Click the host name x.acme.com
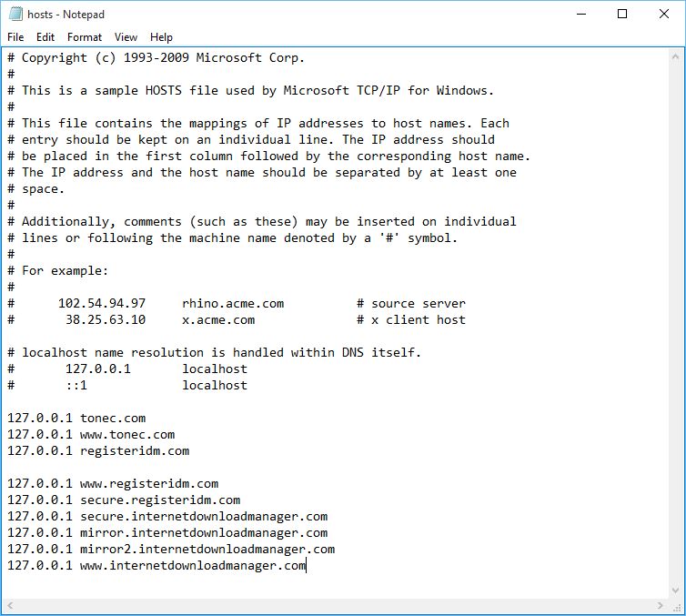686x616 pixels. 218,319
